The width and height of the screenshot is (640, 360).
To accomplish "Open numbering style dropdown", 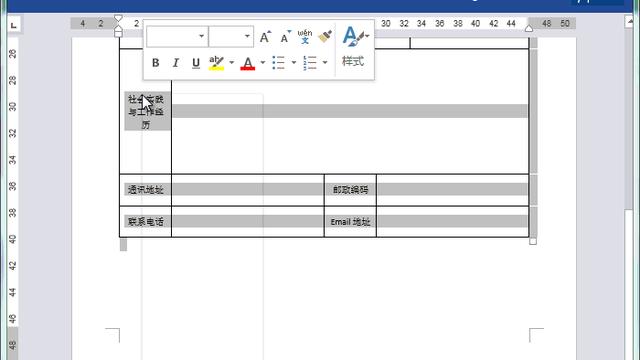I will (x=325, y=63).
